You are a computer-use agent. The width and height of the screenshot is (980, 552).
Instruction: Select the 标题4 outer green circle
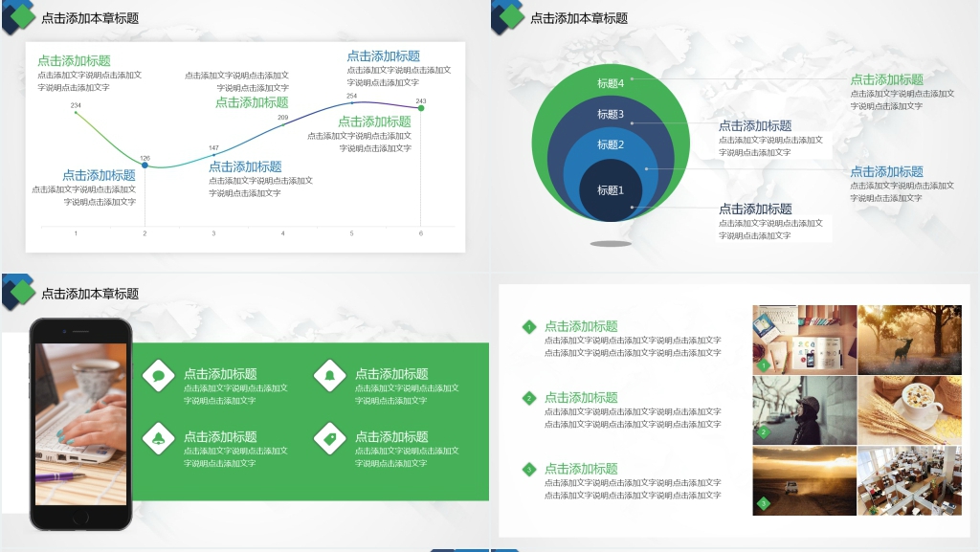pyautogui.click(x=611, y=83)
